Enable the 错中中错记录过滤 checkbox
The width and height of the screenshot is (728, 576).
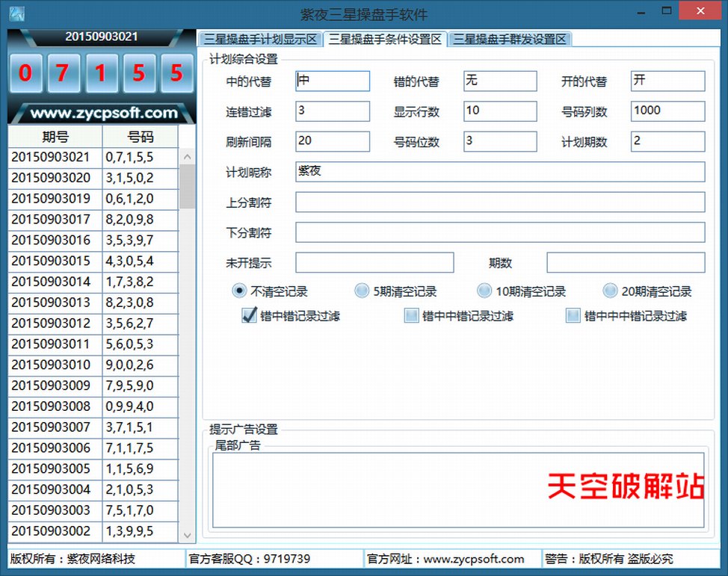pos(411,316)
